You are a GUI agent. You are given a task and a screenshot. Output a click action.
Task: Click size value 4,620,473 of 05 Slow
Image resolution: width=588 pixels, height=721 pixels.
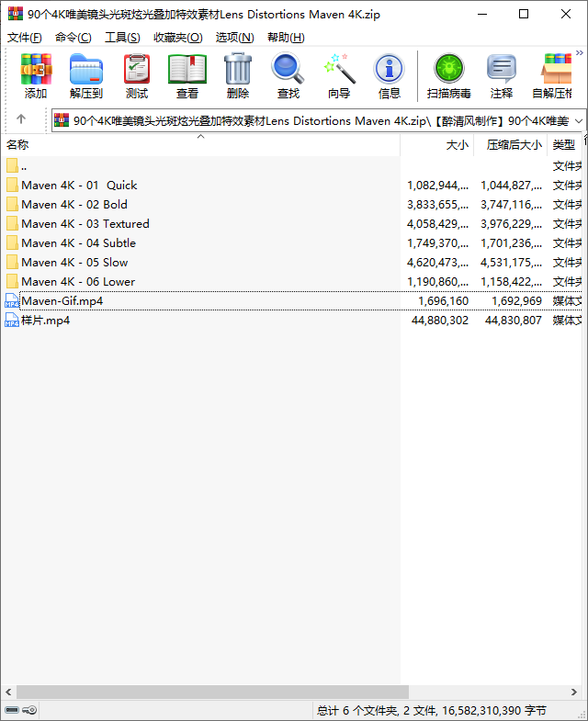(437, 263)
